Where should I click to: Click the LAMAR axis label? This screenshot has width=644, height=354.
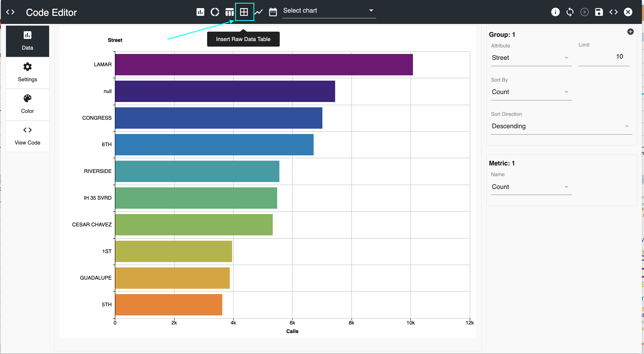pos(102,65)
